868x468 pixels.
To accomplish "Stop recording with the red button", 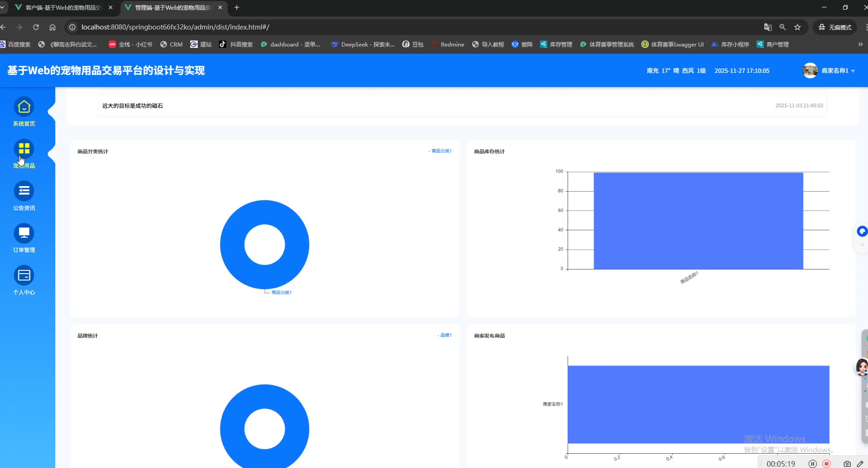I will click(827, 464).
